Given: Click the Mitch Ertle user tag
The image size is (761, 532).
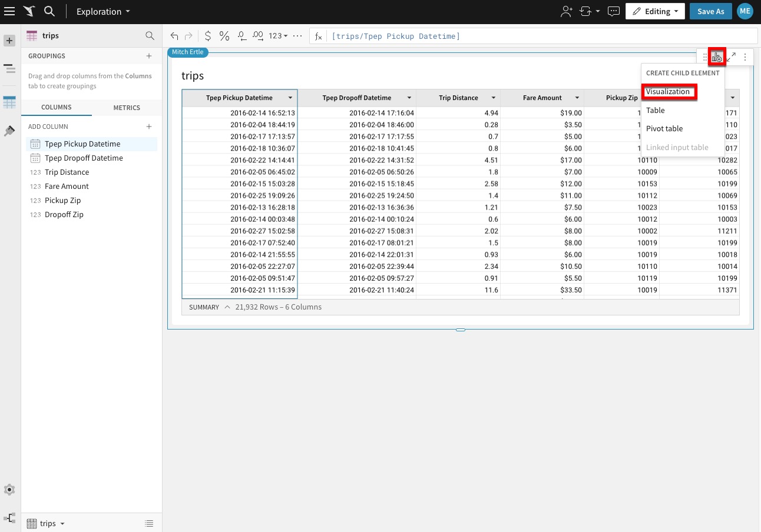Looking at the screenshot, I should 188,52.
